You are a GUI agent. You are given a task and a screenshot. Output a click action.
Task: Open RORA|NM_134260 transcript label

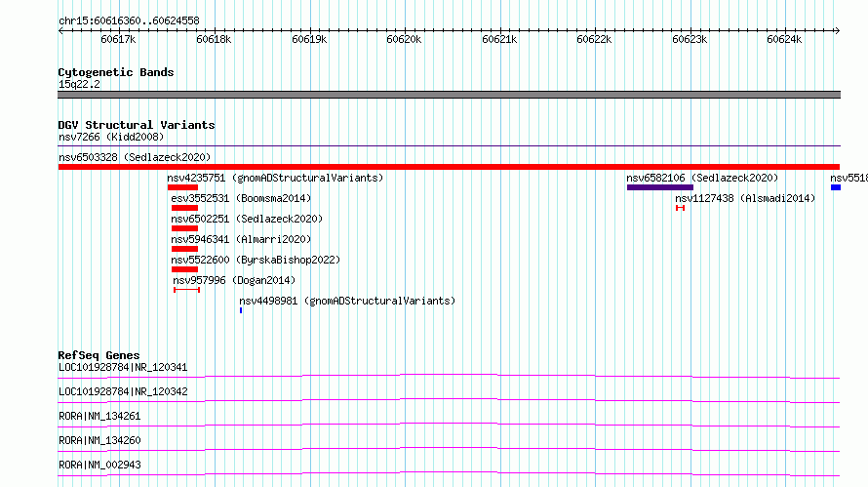tap(99, 440)
